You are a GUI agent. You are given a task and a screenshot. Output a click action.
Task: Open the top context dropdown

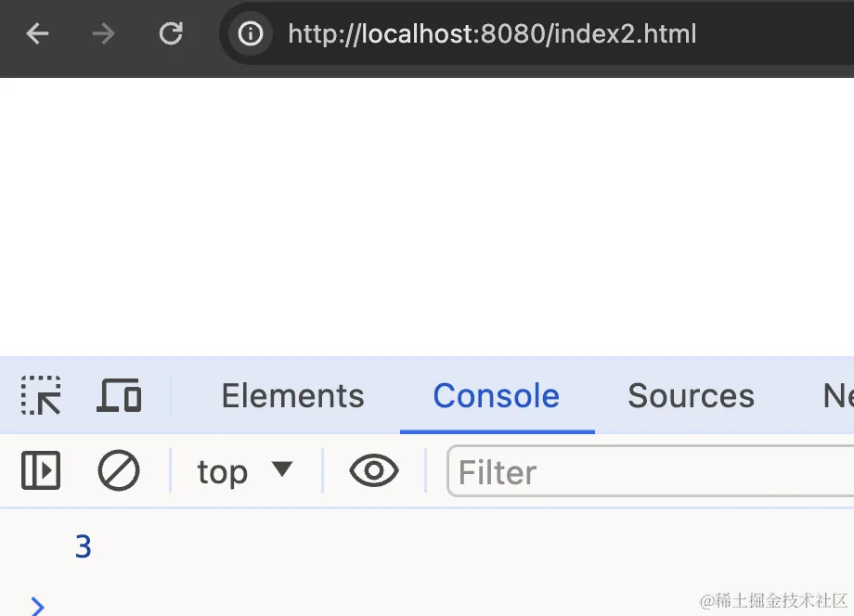click(x=245, y=471)
